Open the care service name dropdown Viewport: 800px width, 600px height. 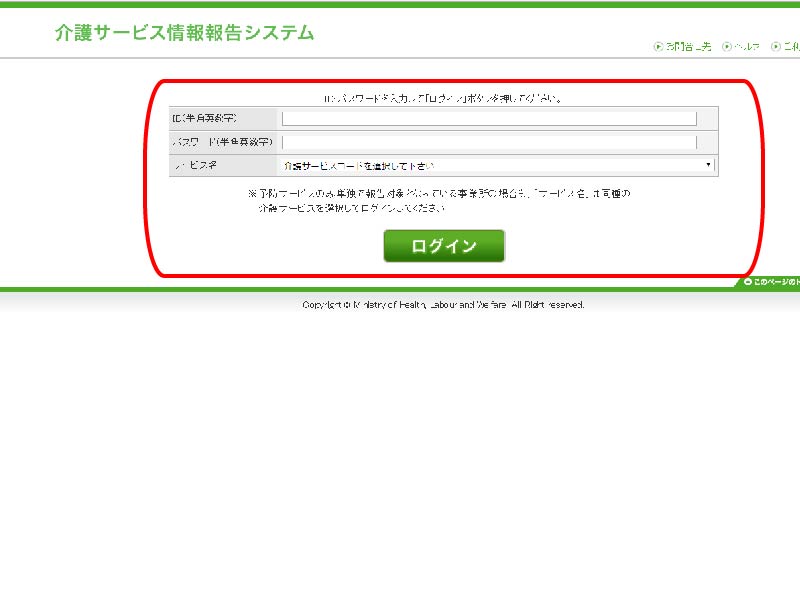(x=497, y=165)
